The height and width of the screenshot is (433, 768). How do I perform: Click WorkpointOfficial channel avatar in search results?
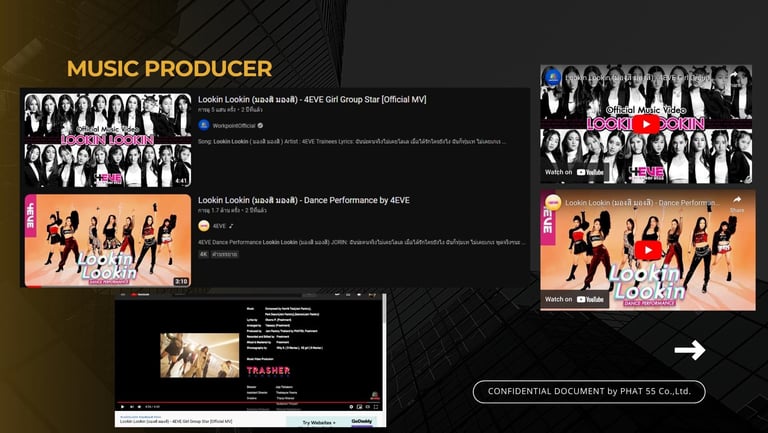(204, 125)
